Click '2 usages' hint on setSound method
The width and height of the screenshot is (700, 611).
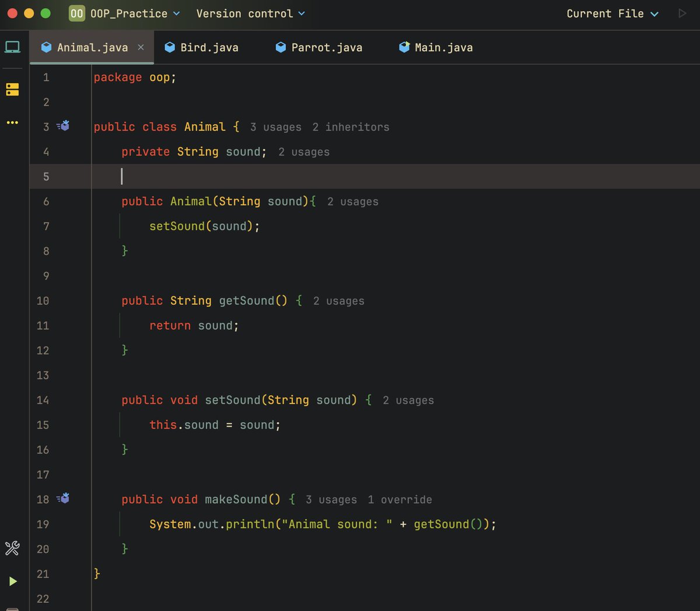[408, 401]
